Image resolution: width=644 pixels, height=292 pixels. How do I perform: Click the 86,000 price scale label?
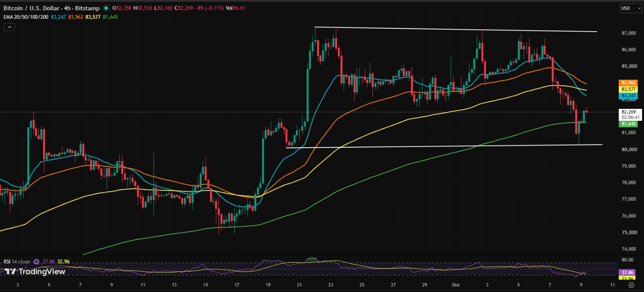[629, 50]
